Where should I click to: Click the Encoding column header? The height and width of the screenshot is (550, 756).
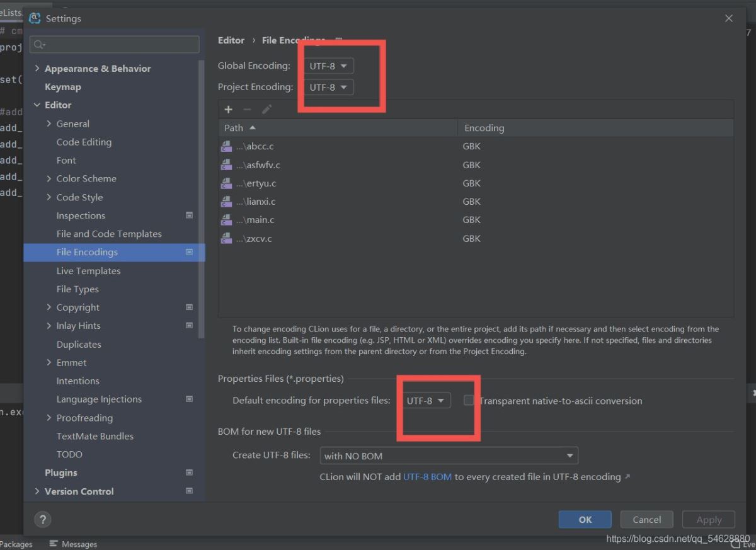[x=595, y=128]
